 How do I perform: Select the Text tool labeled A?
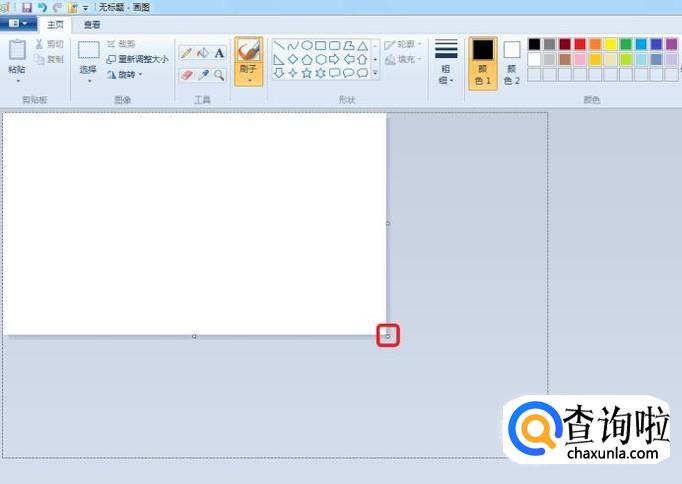[x=219, y=53]
